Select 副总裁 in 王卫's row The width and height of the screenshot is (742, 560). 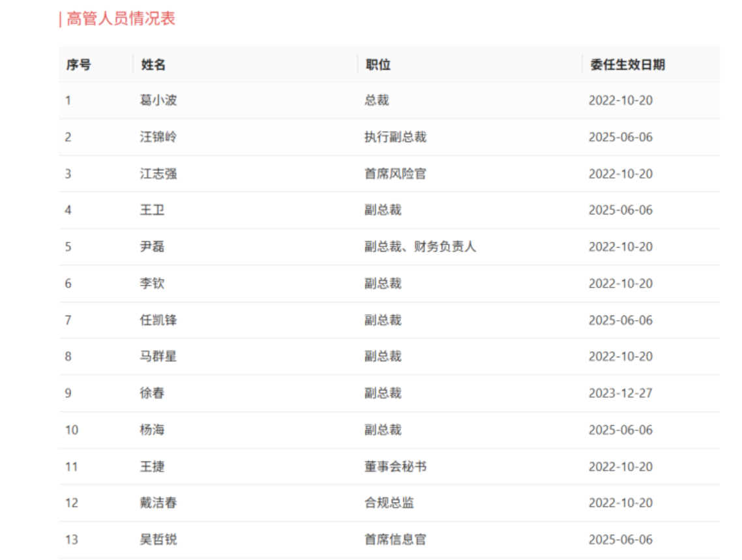(383, 210)
